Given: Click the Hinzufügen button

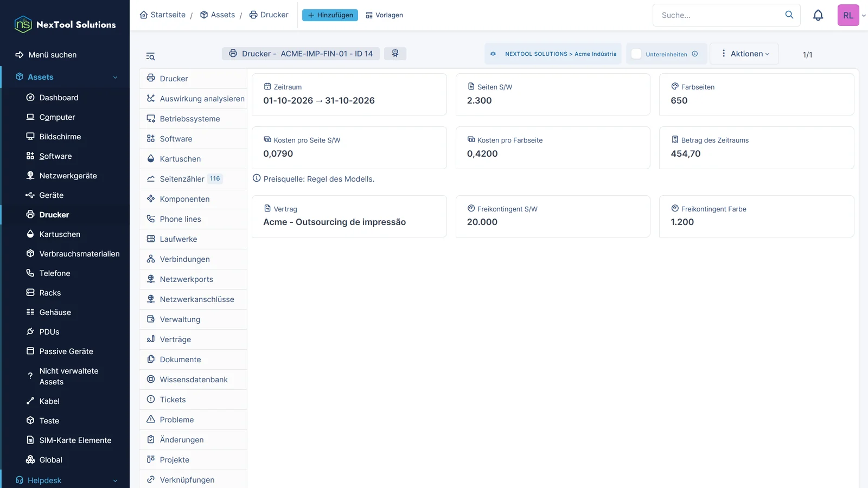Looking at the screenshot, I should coord(330,15).
